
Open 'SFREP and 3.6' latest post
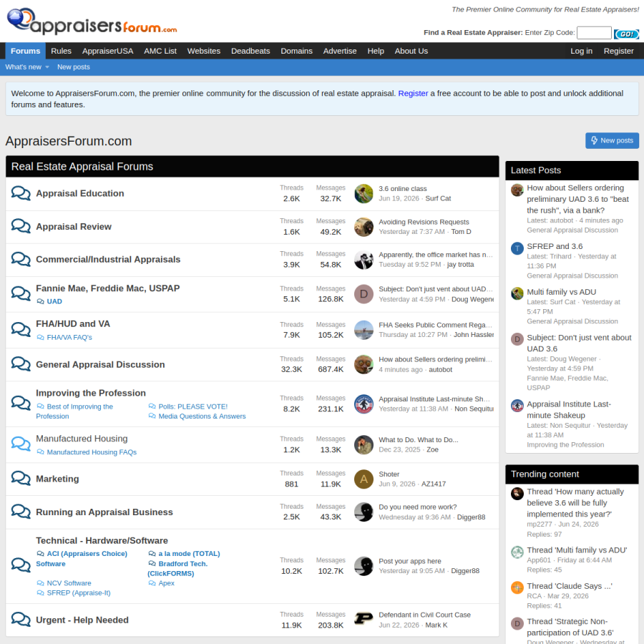point(555,246)
